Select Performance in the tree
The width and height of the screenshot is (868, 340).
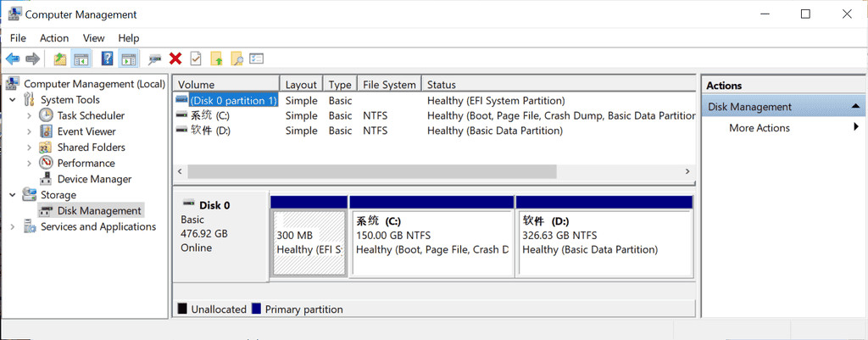pos(86,164)
